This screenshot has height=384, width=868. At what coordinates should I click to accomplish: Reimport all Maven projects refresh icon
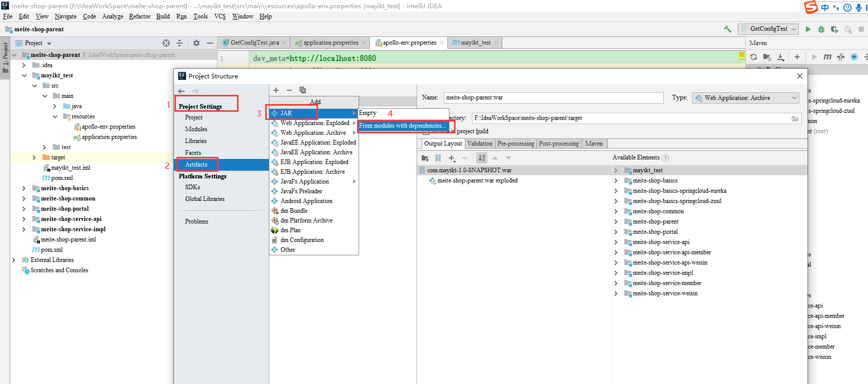[754, 57]
